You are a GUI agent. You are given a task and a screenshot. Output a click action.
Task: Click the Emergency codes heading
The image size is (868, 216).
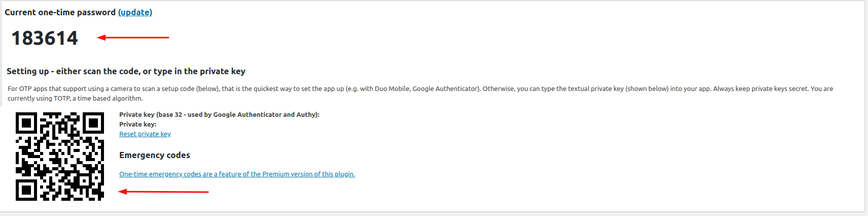tap(155, 155)
